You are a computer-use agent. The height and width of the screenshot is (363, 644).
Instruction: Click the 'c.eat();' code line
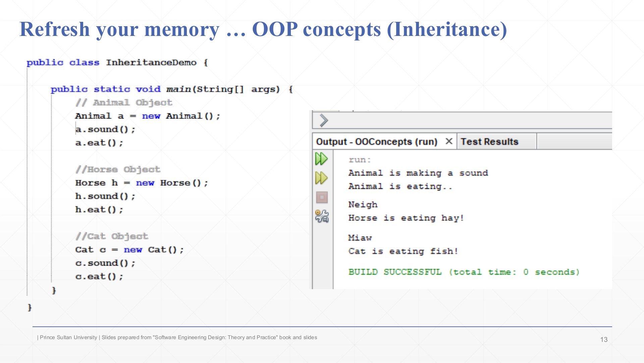coord(99,277)
